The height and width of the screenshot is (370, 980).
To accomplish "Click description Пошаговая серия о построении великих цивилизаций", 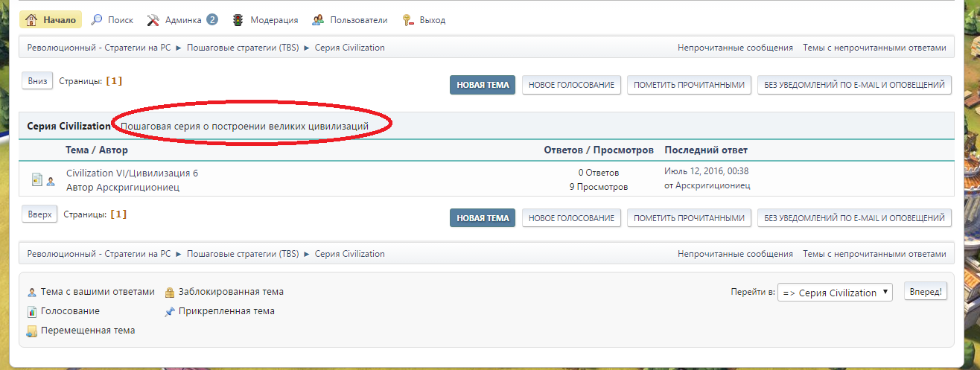I will [x=245, y=127].
